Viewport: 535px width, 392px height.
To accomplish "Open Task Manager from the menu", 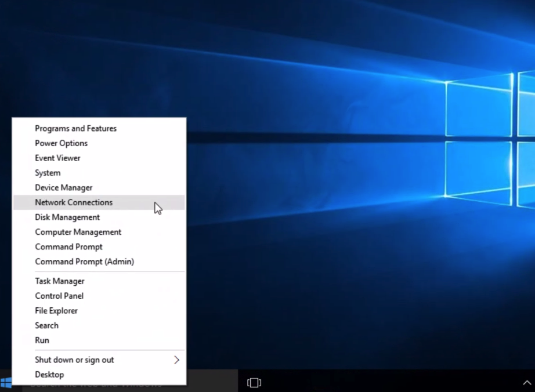I will (x=99, y=281).
